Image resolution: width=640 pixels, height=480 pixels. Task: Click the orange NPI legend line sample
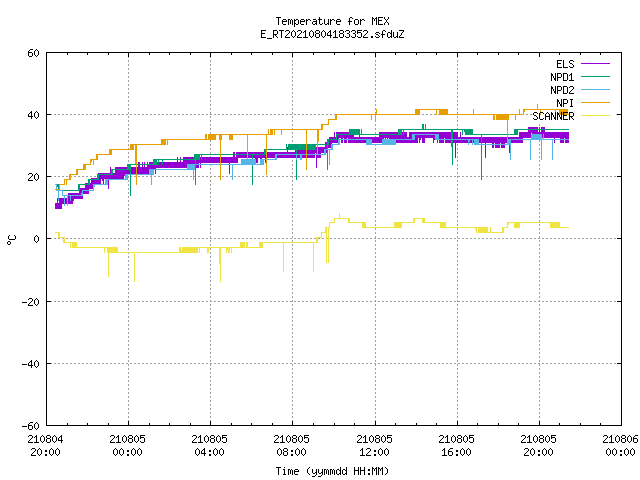pyautogui.click(x=595, y=102)
